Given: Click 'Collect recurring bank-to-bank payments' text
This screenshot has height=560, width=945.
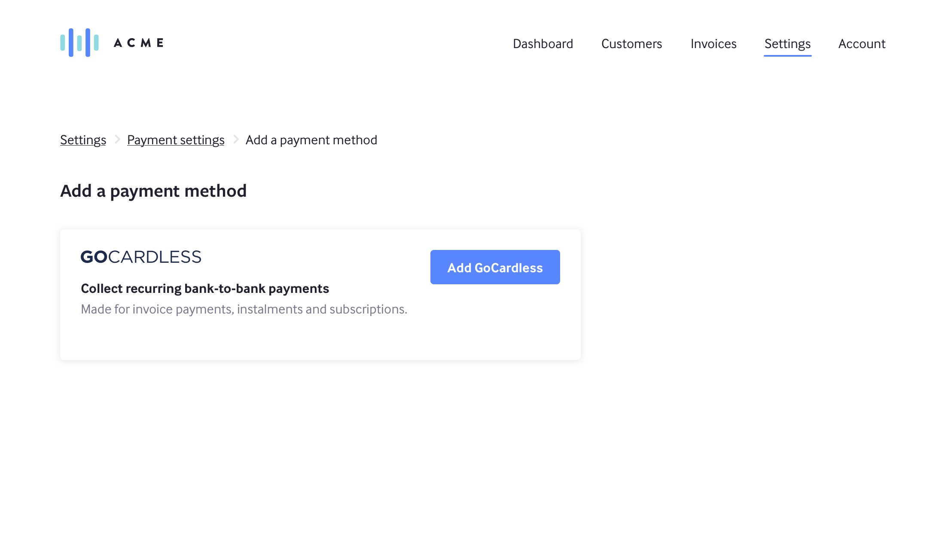Looking at the screenshot, I should [x=205, y=289].
